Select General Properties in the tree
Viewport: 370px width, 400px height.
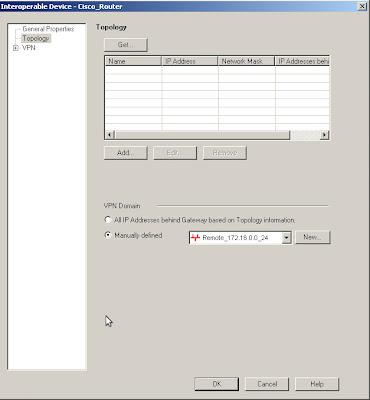pyautogui.click(x=48, y=29)
